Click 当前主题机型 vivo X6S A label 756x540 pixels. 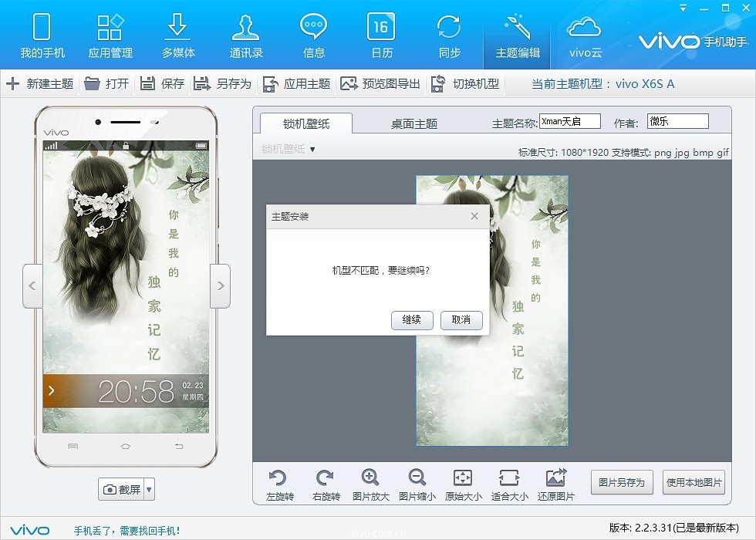coord(602,84)
